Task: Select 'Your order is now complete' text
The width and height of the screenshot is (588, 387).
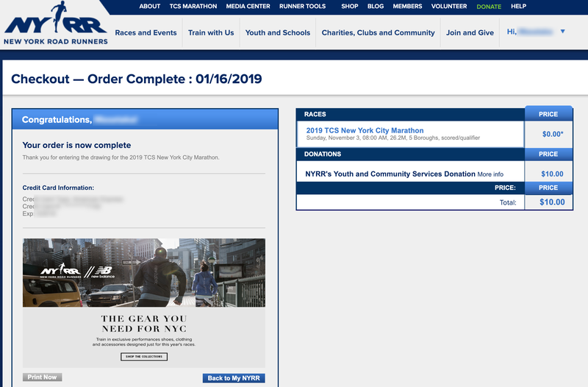Action: [x=76, y=145]
